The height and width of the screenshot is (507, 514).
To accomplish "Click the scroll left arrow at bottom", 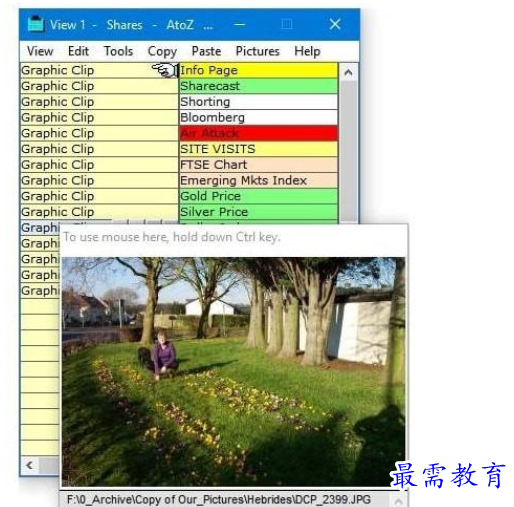I will point(30,465).
